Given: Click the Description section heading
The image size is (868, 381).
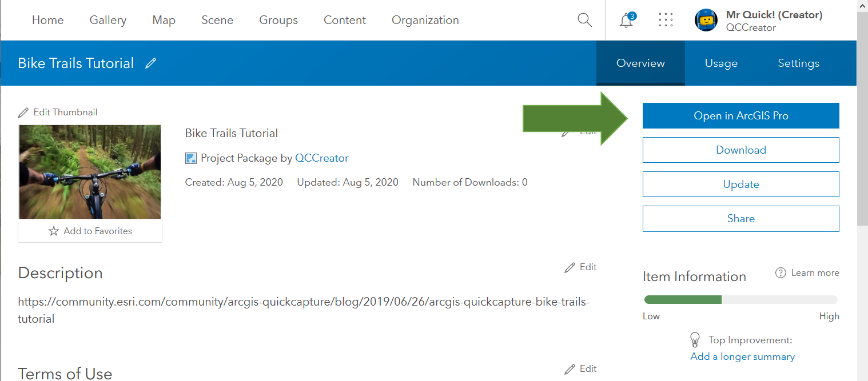Looking at the screenshot, I should (x=61, y=273).
